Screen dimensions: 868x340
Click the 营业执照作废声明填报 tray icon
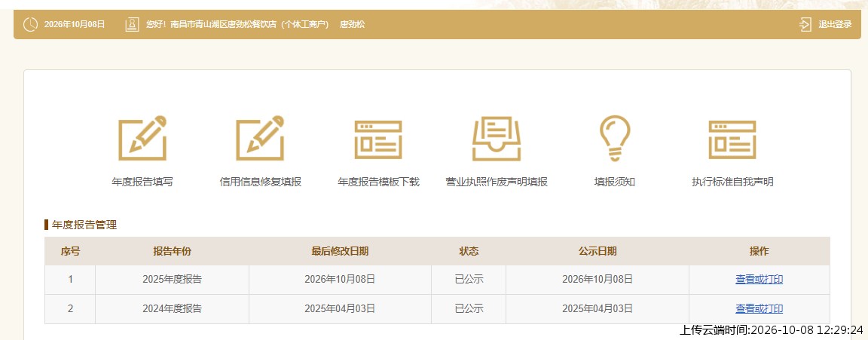497,139
